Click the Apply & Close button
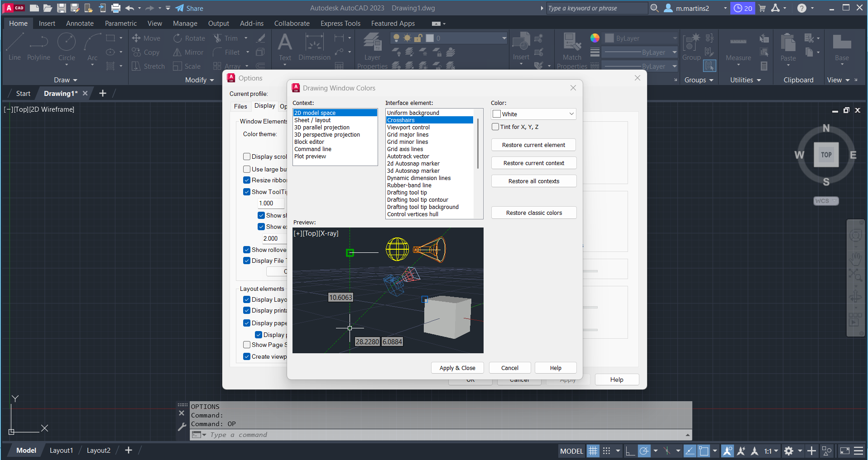This screenshot has width=868, height=460. (x=457, y=368)
